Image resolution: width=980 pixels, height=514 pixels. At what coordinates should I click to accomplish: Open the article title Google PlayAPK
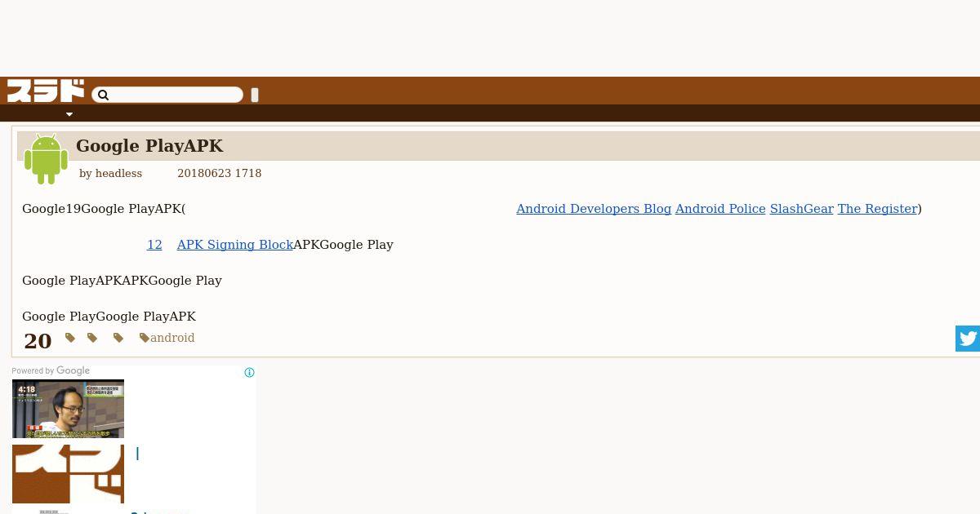[149, 146]
